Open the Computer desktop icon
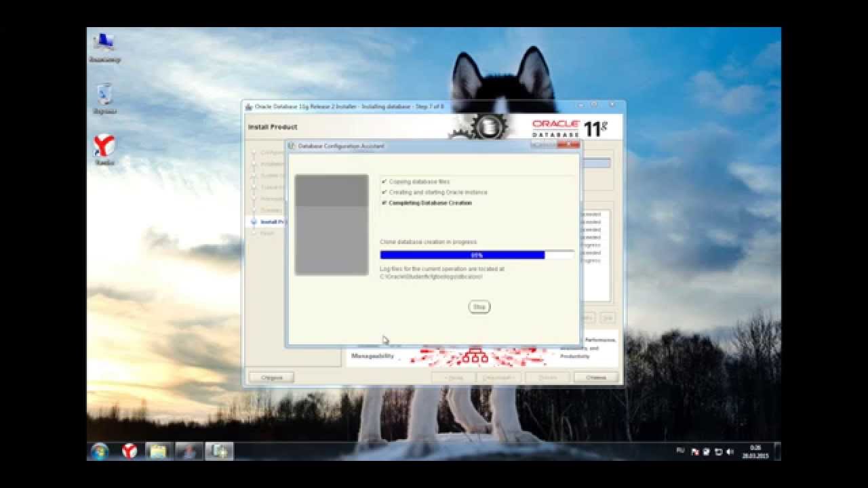The height and width of the screenshot is (488, 868). [x=104, y=47]
